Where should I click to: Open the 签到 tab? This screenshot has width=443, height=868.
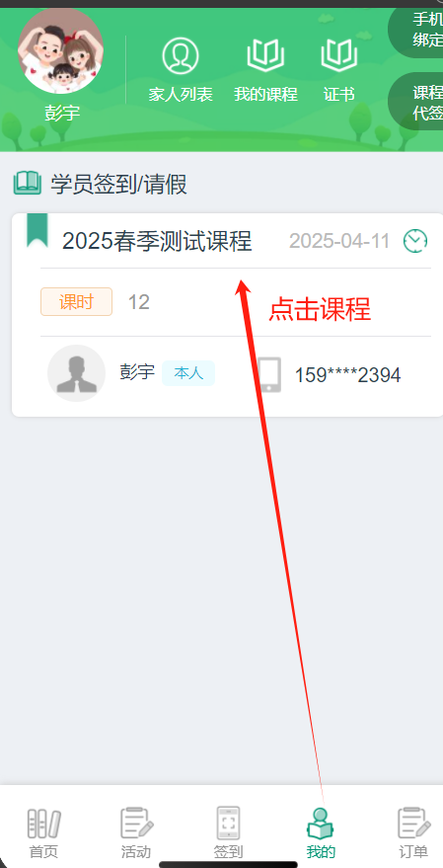pos(229,832)
